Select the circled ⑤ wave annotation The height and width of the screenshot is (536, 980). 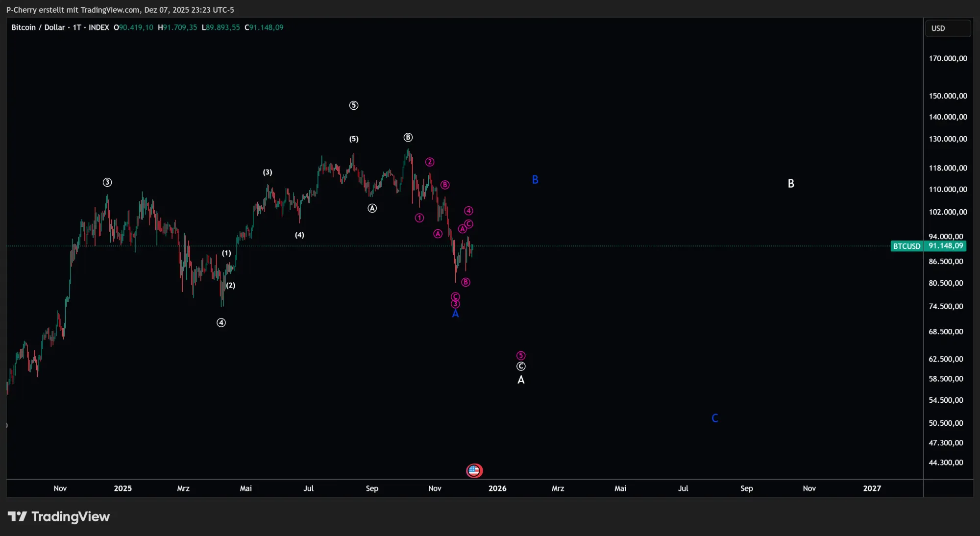[x=354, y=105]
